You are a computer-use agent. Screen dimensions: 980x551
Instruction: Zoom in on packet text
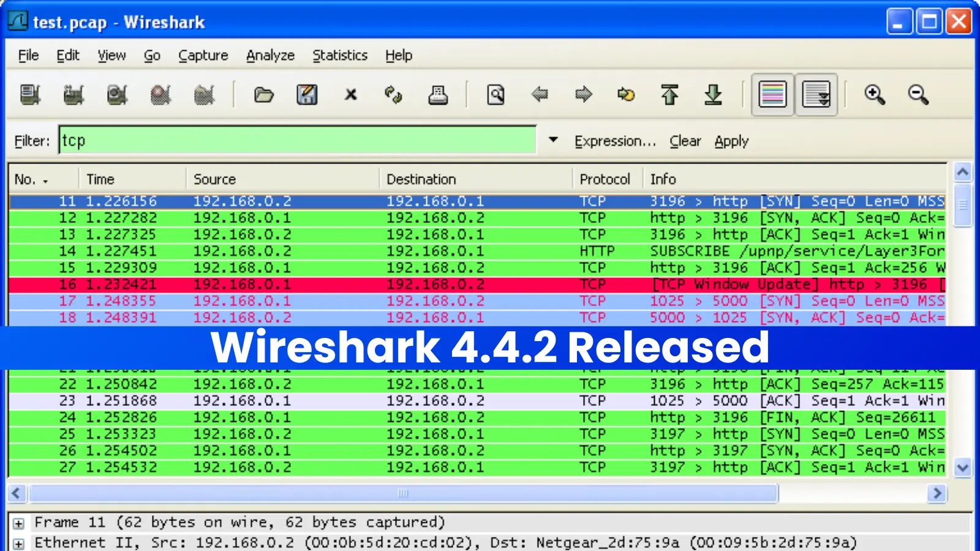(875, 95)
